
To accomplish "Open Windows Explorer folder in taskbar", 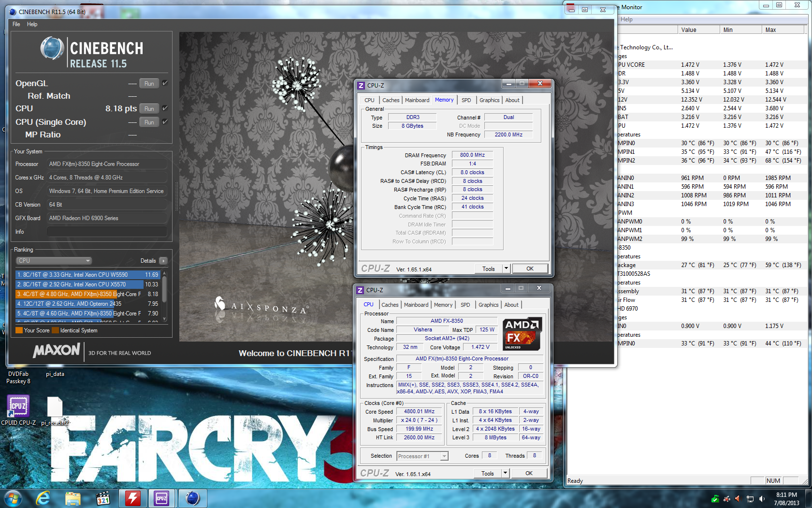I will (73, 498).
